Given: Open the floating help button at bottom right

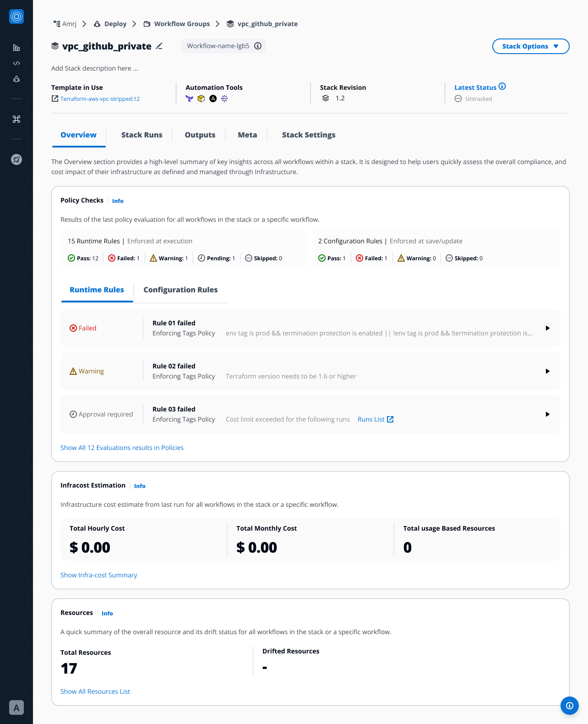Looking at the screenshot, I should coord(569,705).
